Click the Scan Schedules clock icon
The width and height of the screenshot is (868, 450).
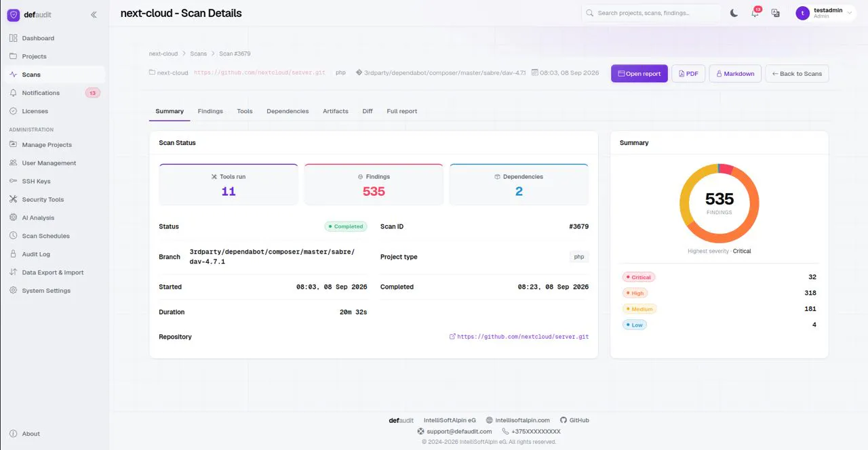(14, 236)
